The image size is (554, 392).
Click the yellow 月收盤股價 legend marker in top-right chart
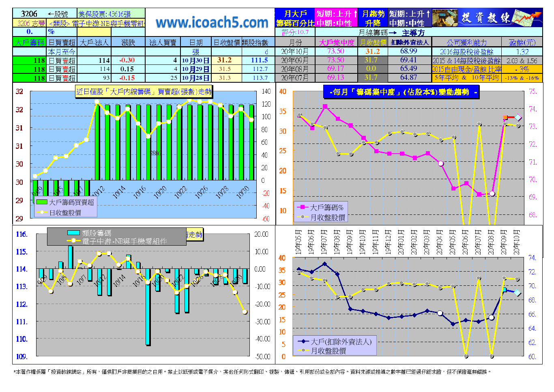coord(303,217)
